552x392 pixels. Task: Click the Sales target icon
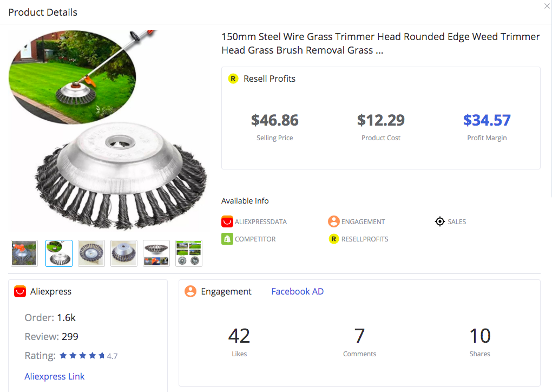pyautogui.click(x=439, y=221)
